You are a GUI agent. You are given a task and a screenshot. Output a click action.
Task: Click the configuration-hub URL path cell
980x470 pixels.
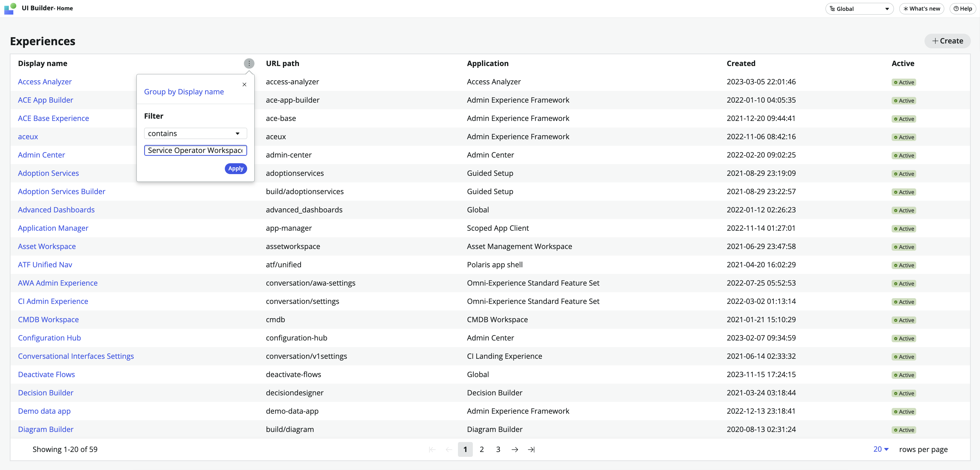tap(297, 338)
